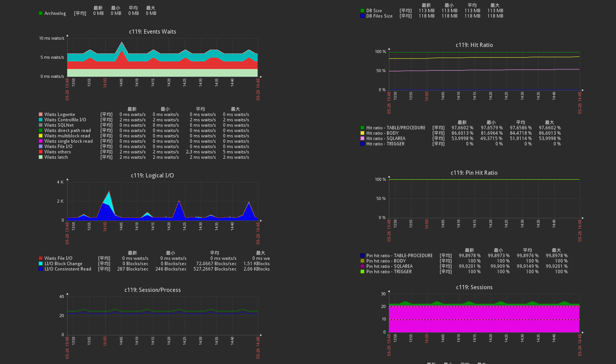Click the magenta Waits single block read swatch
616x364 pixels.
tap(40, 141)
